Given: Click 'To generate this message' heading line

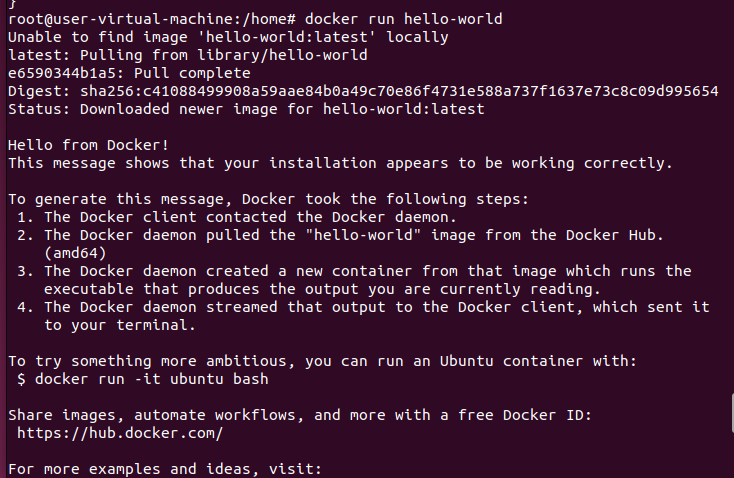Looking at the screenshot, I should (x=268, y=199).
